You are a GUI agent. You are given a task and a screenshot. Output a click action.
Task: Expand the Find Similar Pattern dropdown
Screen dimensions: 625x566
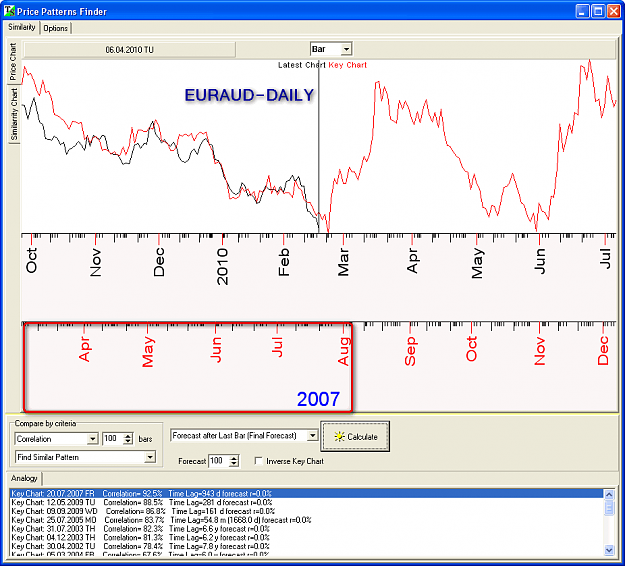(150, 457)
